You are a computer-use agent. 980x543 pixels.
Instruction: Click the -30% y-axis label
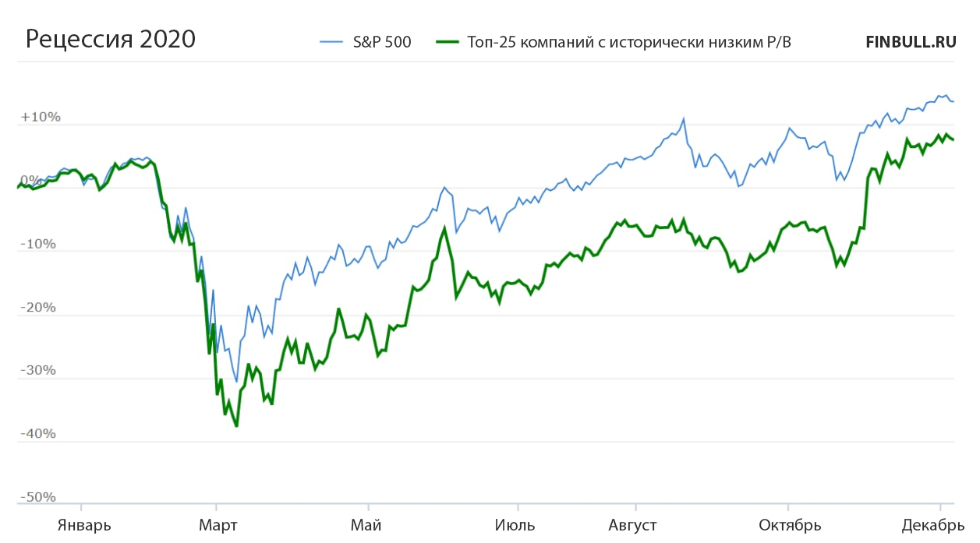38,371
